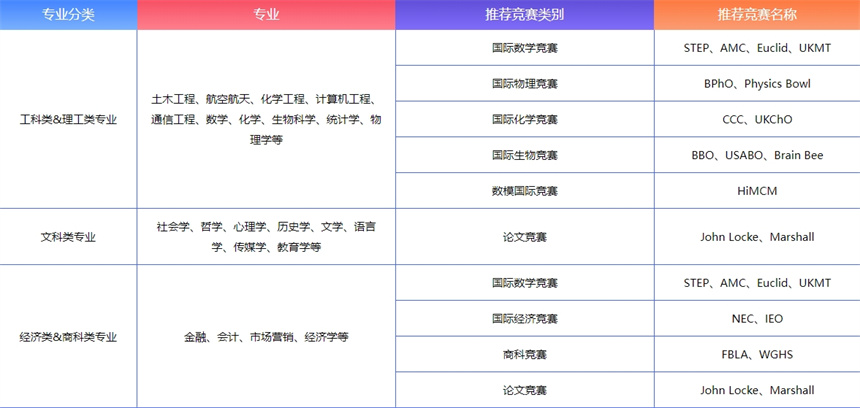
Task: Click the 推荐竞赛类别 header cell
Action: pyautogui.click(x=524, y=15)
